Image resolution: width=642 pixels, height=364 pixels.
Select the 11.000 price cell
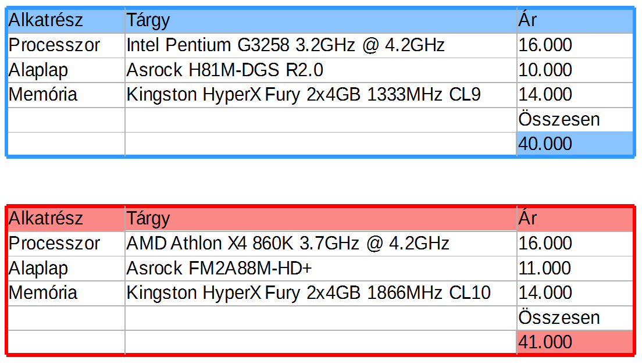[x=545, y=268]
